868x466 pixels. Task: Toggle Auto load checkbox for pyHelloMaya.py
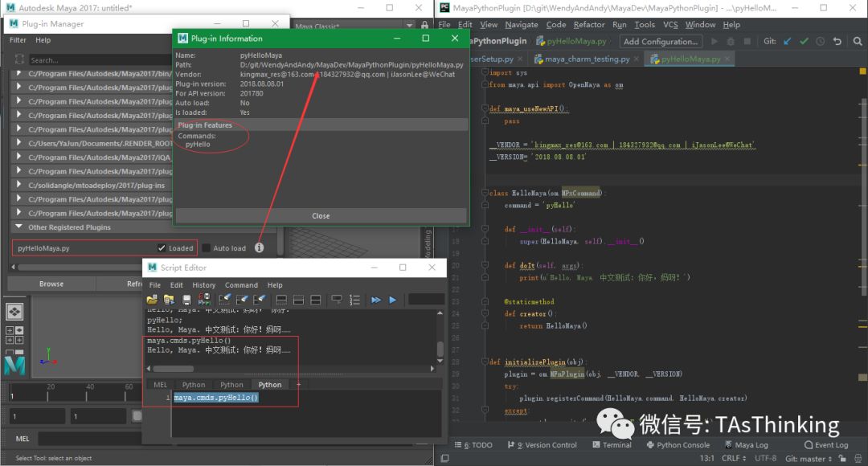[207, 248]
